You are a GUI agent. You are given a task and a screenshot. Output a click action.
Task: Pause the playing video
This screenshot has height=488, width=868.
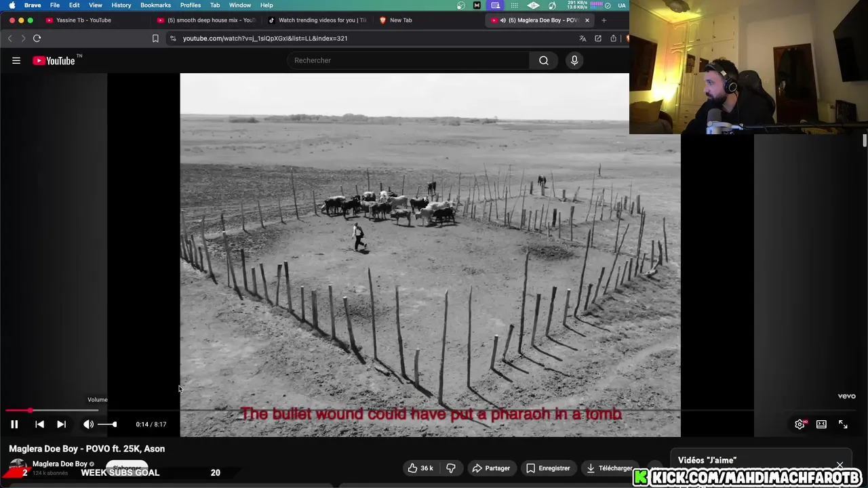pyautogui.click(x=14, y=424)
